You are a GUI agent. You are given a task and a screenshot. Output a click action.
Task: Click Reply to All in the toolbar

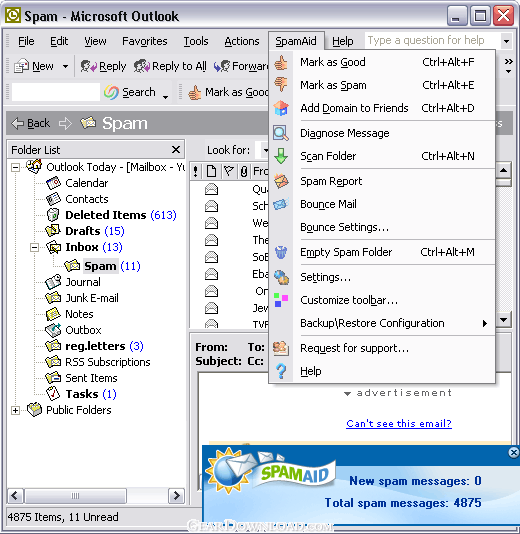point(170,66)
